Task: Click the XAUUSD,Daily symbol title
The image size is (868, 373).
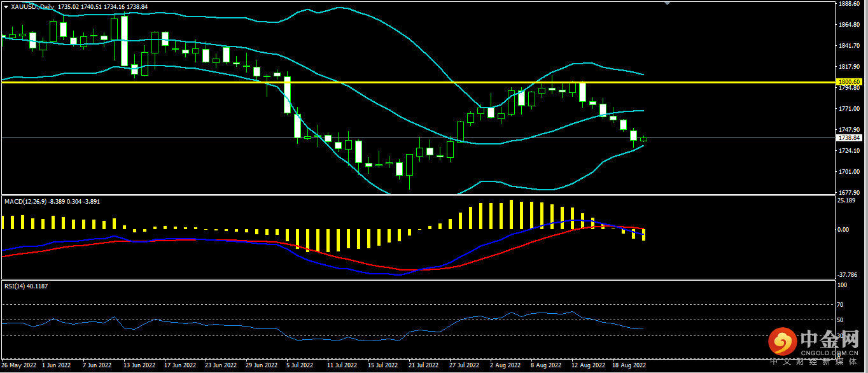Action: (32, 6)
